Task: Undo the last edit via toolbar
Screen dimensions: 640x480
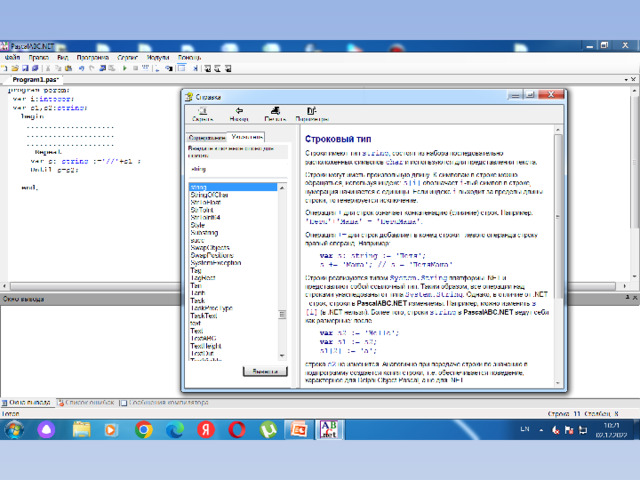Action: point(81,69)
